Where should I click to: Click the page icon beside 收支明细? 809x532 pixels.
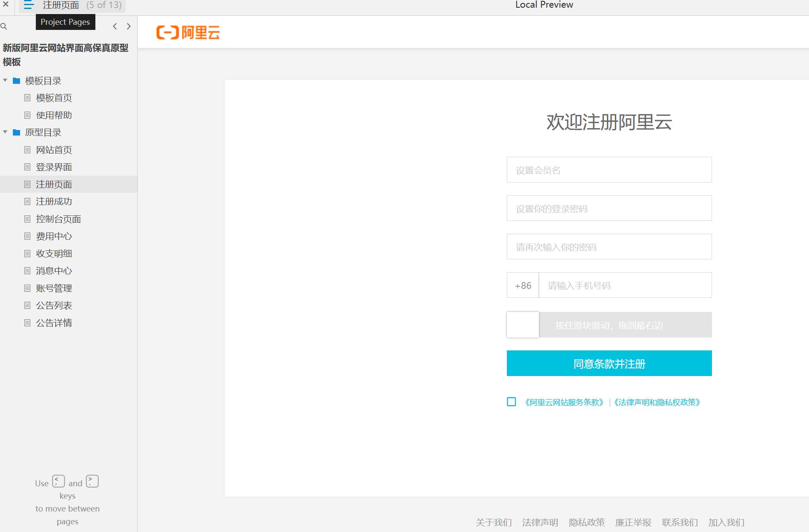[x=27, y=253]
